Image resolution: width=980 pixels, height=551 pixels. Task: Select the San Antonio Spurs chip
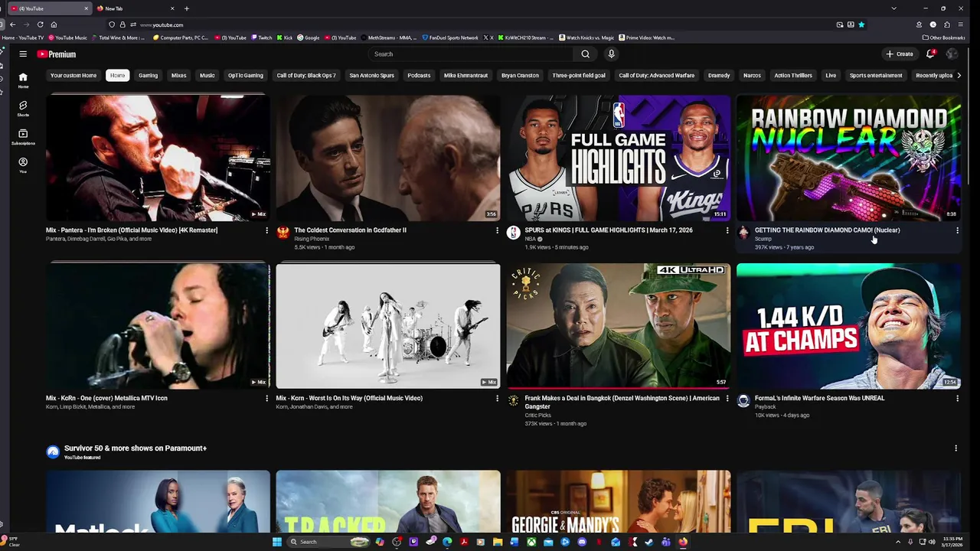click(x=371, y=76)
